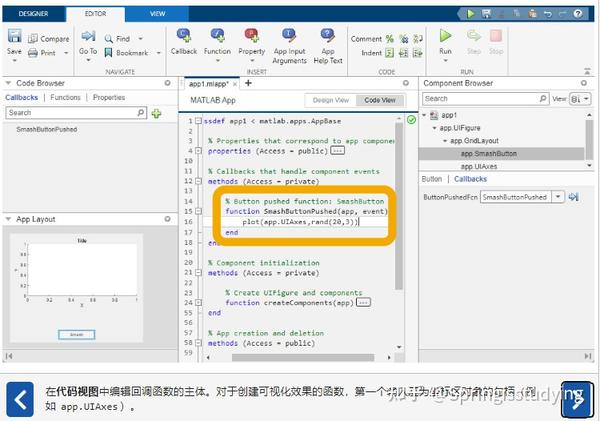Open a new document tab with plus

248,83
